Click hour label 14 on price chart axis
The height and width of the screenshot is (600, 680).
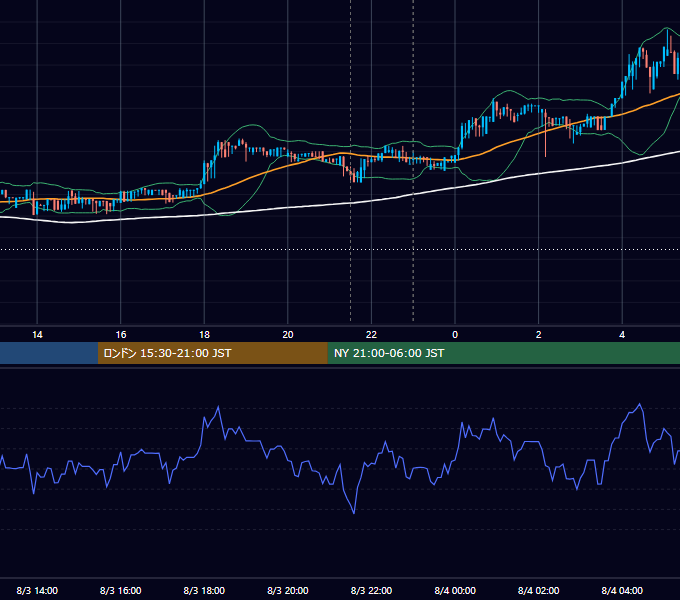pos(37,335)
